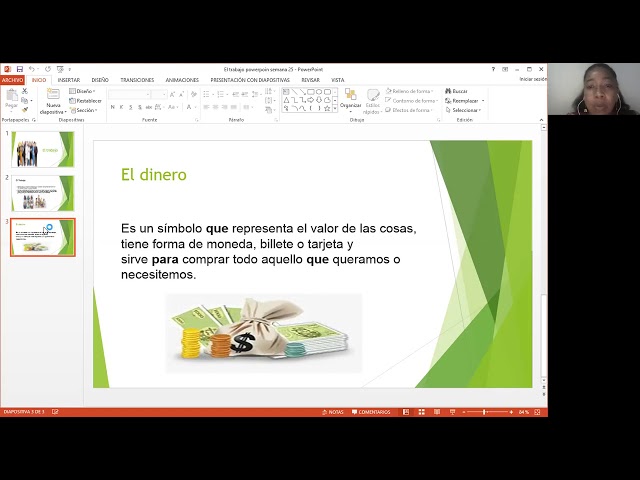Toggle Italic (K) formatting

coord(122,107)
